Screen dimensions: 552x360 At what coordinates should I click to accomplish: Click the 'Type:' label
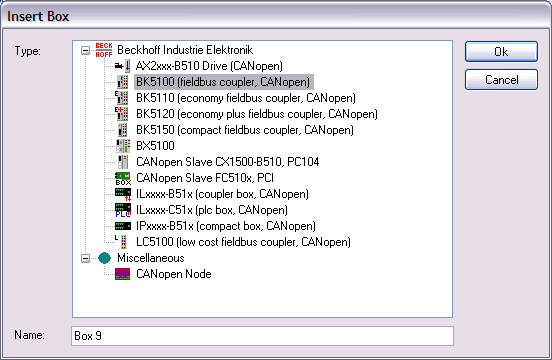point(27,51)
